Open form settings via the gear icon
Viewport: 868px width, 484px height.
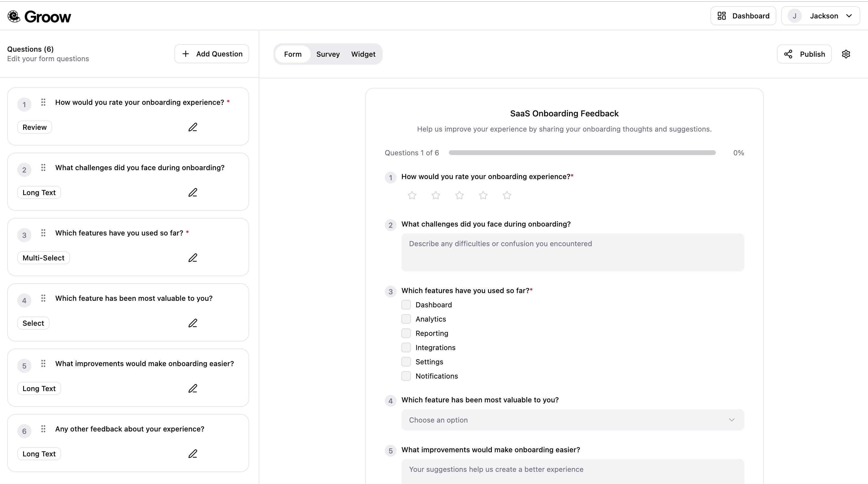click(846, 54)
